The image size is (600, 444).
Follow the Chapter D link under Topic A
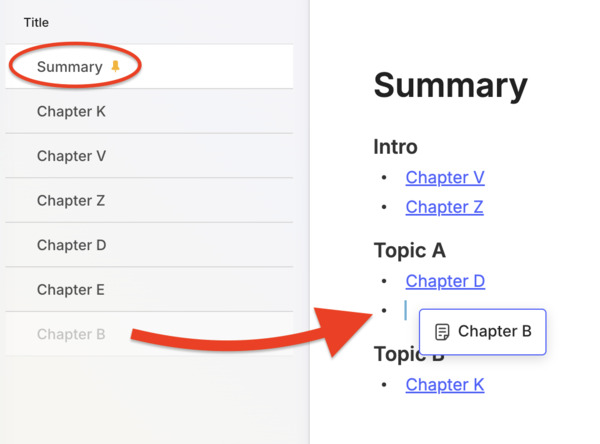(x=445, y=281)
